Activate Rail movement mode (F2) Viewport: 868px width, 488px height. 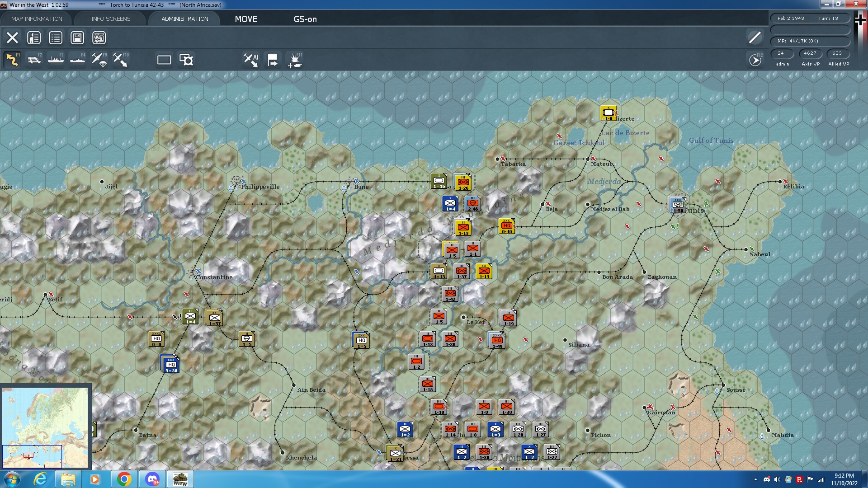pyautogui.click(x=34, y=60)
